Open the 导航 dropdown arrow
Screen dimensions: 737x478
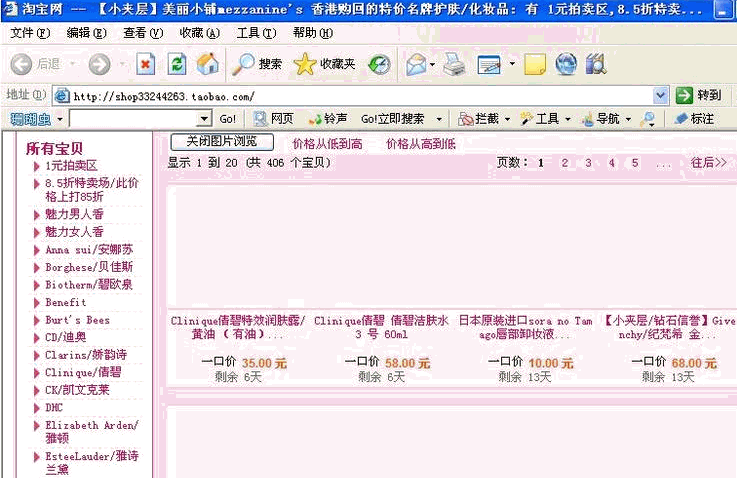tap(628, 119)
